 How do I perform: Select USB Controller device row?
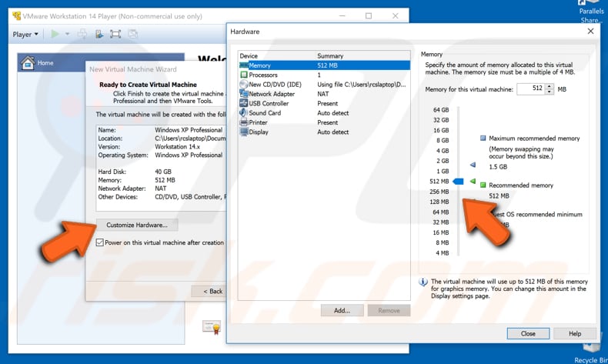coord(324,103)
